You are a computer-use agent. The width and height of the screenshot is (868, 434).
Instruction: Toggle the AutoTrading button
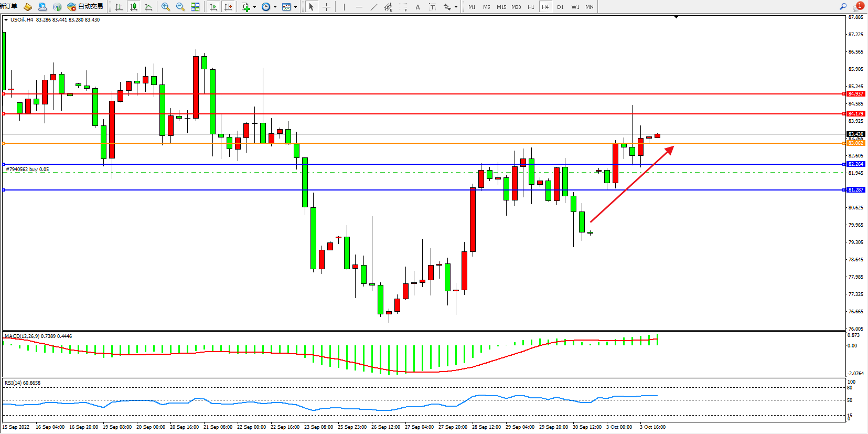click(x=85, y=7)
